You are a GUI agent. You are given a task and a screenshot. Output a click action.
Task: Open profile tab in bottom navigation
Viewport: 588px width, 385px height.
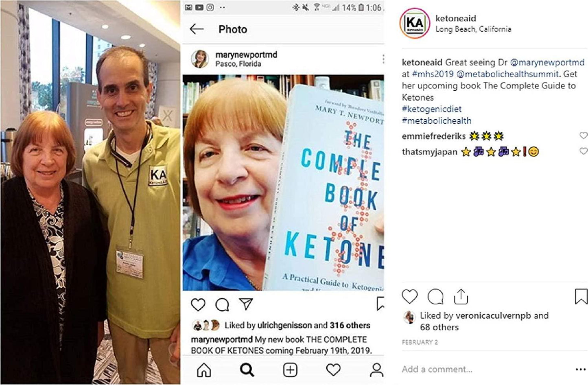tap(376, 370)
